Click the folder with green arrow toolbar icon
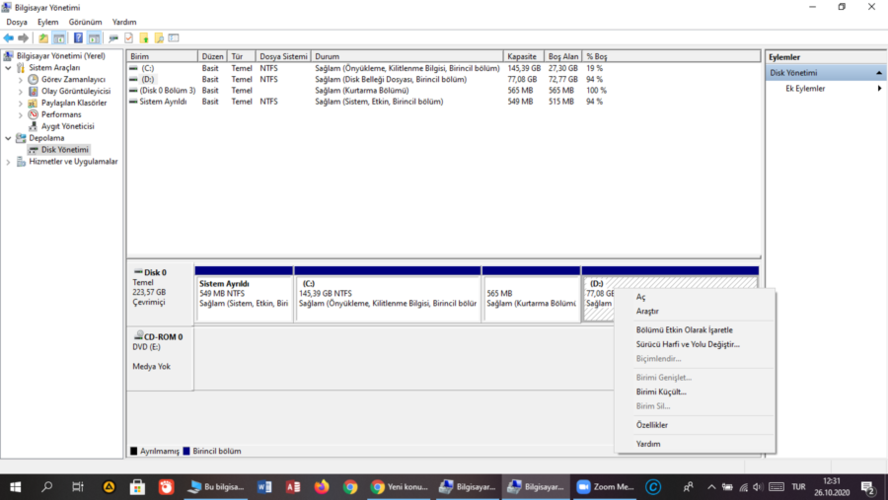Viewport: 888px width, 500px height. pyautogui.click(x=144, y=38)
